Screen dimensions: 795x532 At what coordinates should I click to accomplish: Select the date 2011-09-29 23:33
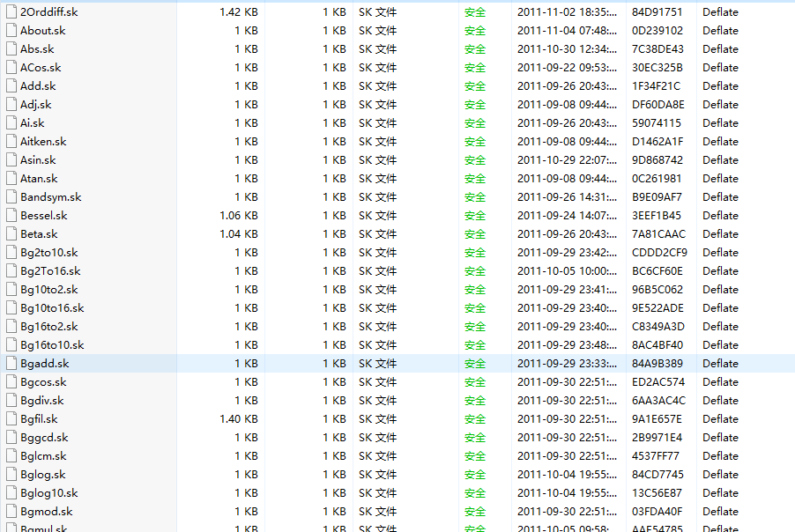(568, 363)
